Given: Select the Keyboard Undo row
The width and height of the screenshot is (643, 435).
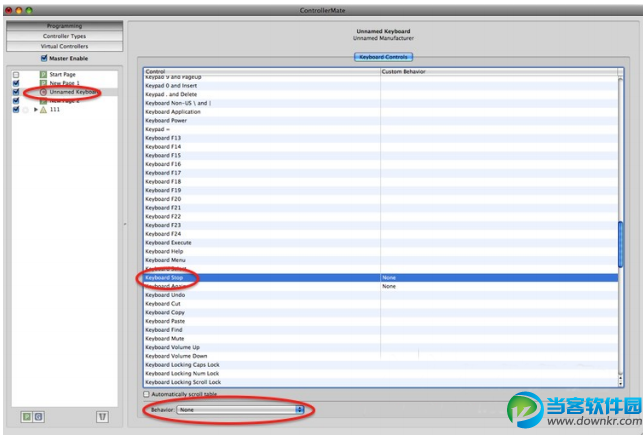Looking at the screenshot, I should [x=381, y=295].
